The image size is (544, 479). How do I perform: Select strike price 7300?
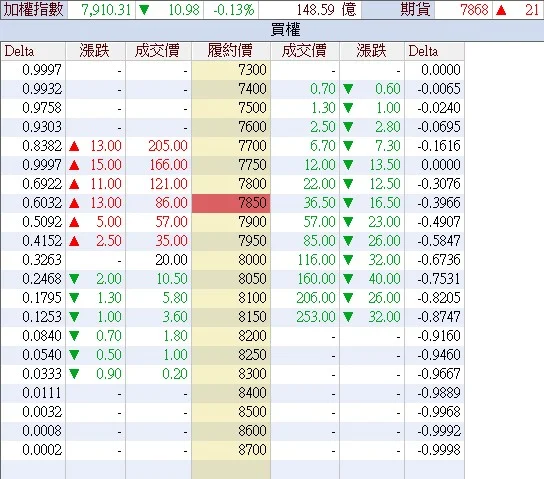pos(252,70)
